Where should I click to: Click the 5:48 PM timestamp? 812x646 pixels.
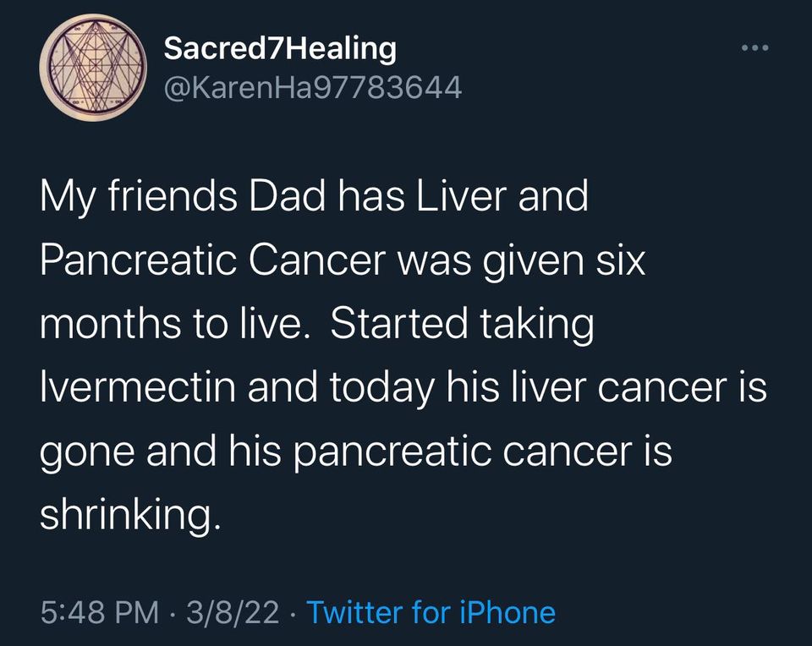(x=99, y=611)
